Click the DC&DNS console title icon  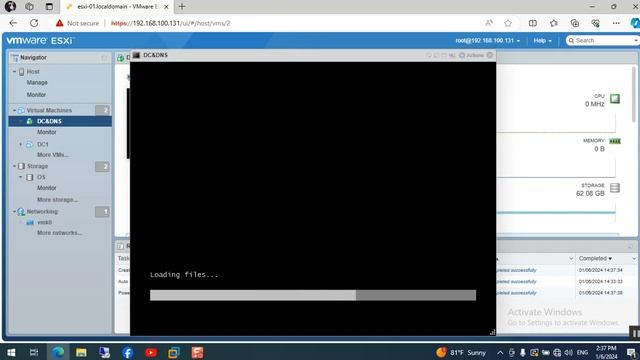(137, 55)
